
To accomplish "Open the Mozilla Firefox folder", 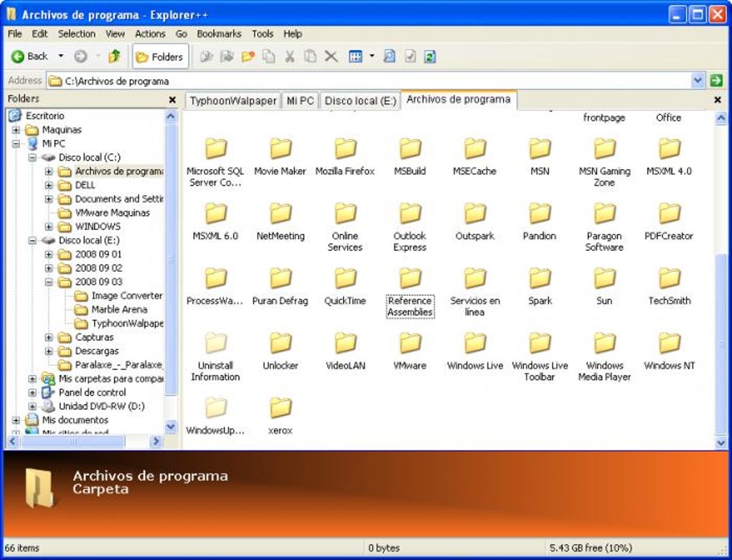I will [x=345, y=148].
